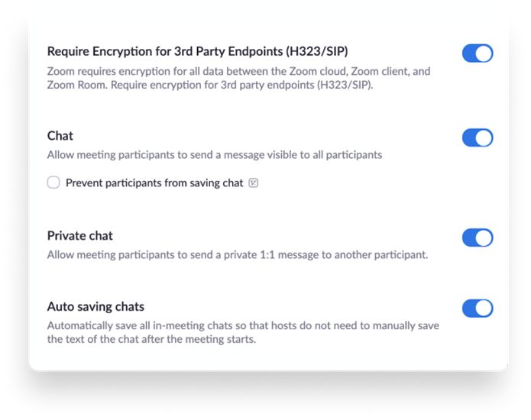Open info icon beside Prevent participants from saving chat
The image size is (531, 420).
[254, 183]
